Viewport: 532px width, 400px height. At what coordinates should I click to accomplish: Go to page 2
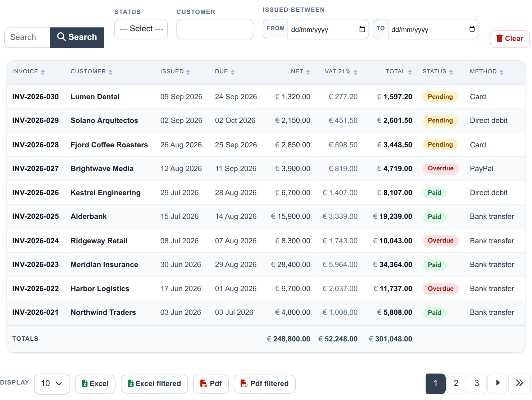pyautogui.click(x=456, y=383)
